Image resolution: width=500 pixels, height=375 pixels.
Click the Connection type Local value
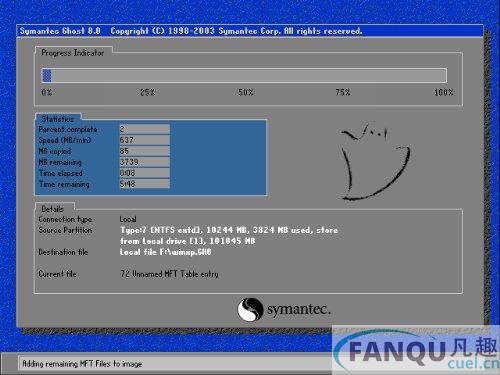pos(128,219)
